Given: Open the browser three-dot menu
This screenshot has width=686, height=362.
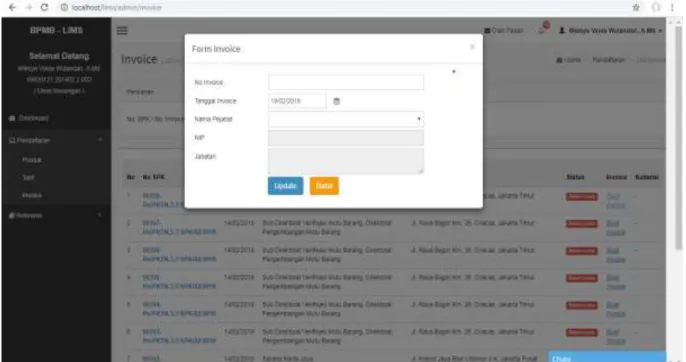Looking at the screenshot, I should (x=672, y=7).
